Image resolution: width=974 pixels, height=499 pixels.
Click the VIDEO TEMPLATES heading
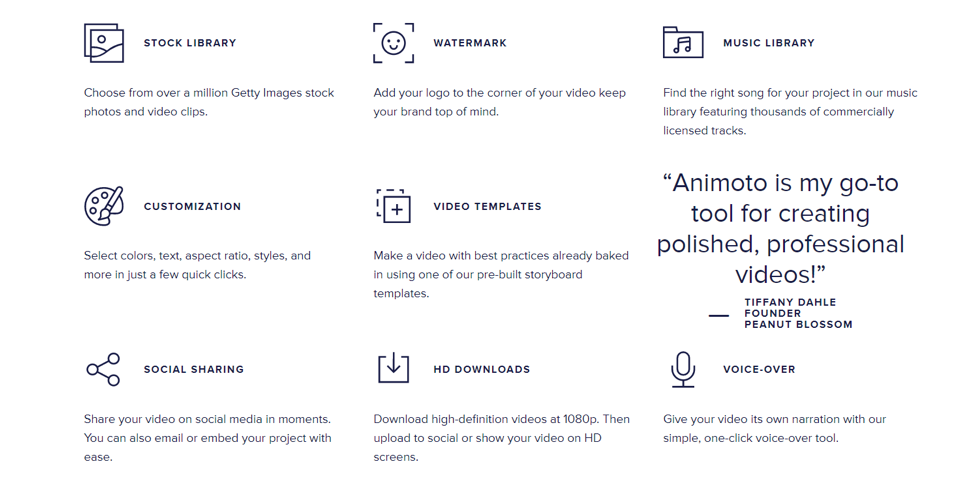487,206
